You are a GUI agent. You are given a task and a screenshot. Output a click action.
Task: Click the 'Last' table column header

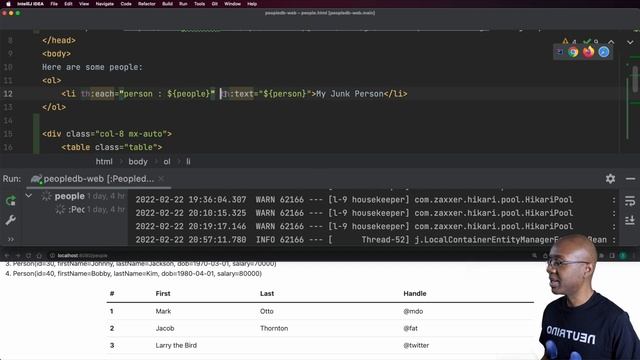(x=267, y=293)
